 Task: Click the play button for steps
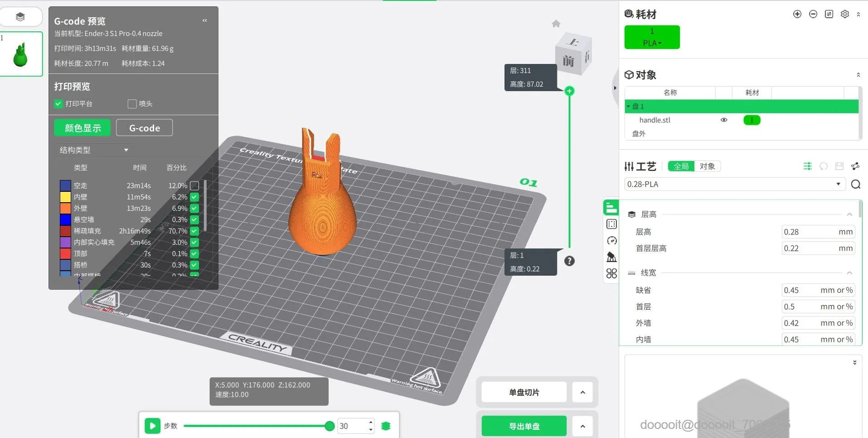click(x=152, y=426)
